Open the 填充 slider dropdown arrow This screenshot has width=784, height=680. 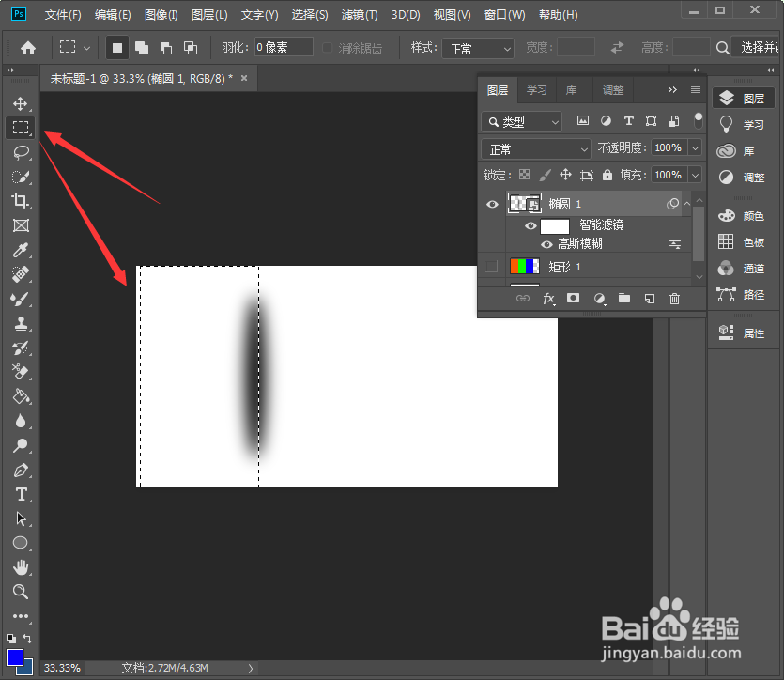pos(695,175)
